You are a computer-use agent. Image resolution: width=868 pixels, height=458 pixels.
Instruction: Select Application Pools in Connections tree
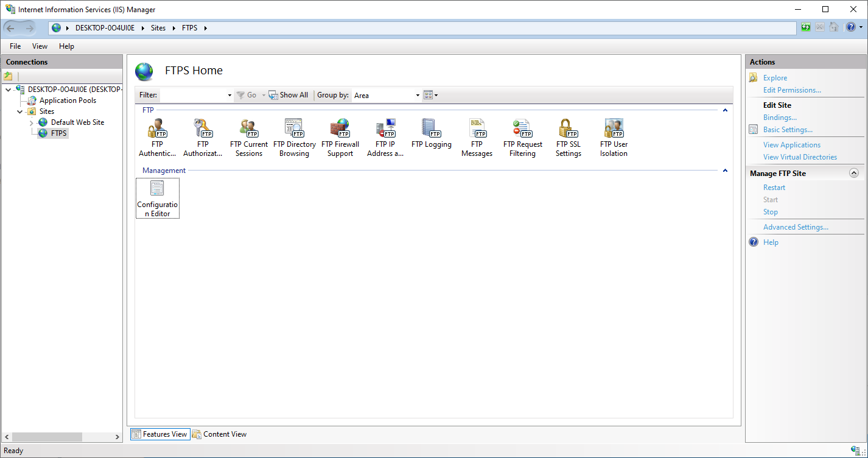(x=68, y=100)
